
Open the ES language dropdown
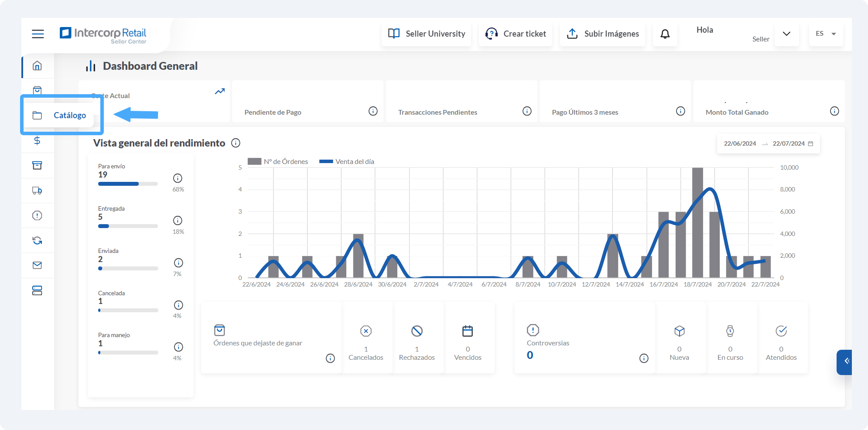(826, 34)
